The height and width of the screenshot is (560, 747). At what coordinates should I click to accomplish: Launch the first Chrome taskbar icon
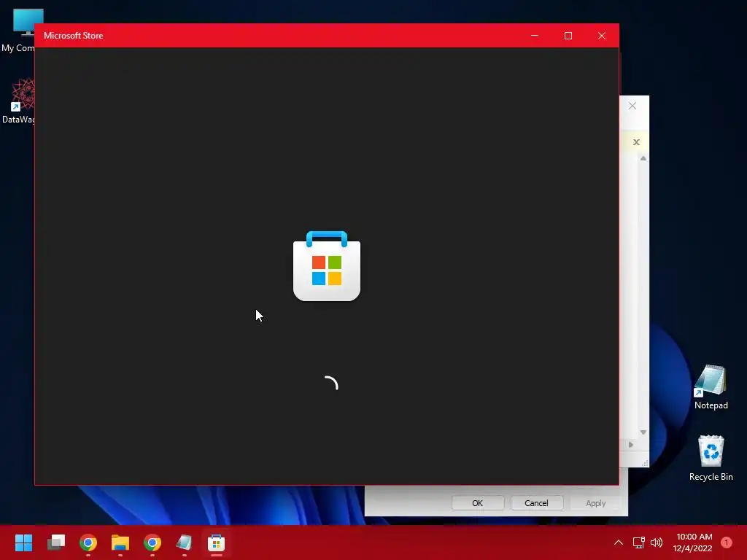click(x=88, y=542)
